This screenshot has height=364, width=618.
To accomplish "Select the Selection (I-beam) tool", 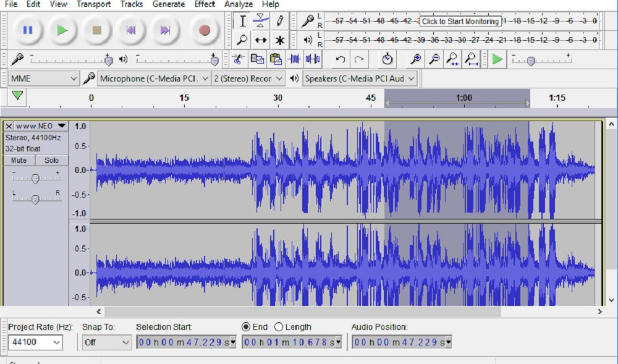I will click(242, 21).
